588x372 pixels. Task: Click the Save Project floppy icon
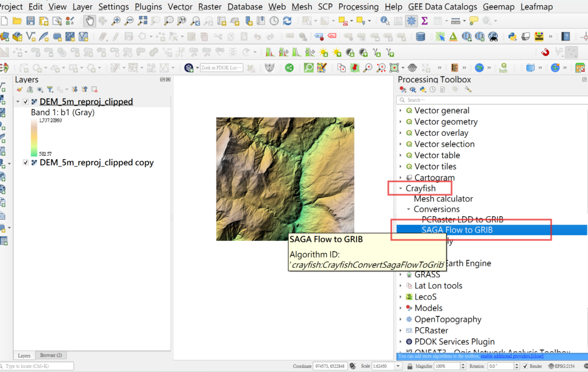pyautogui.click(x=31, y=21)
